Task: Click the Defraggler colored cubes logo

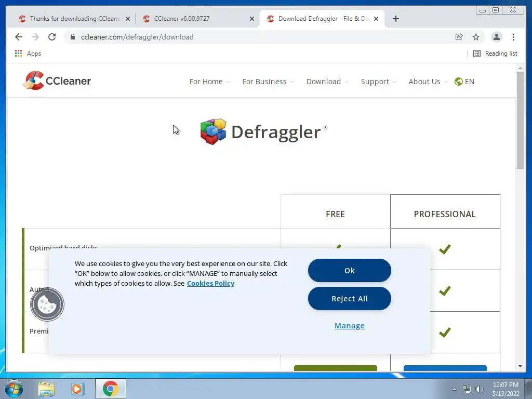Action: [213, 131]
